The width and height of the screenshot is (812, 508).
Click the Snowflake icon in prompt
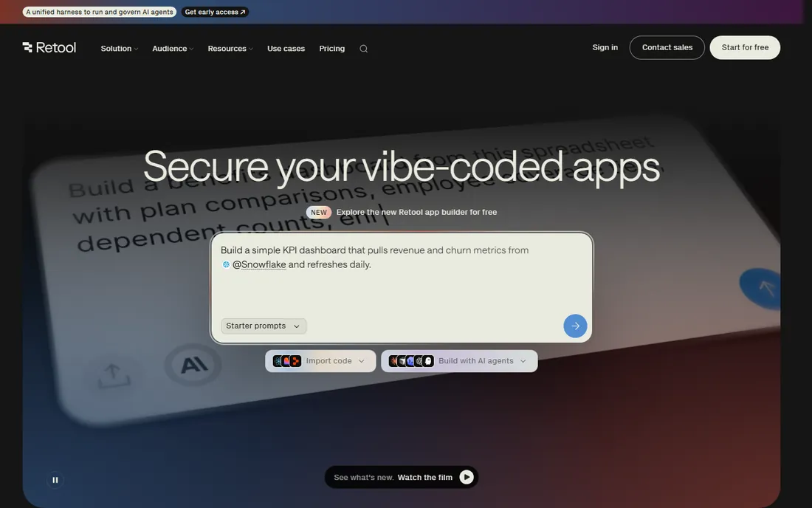[x=226, y=264]
